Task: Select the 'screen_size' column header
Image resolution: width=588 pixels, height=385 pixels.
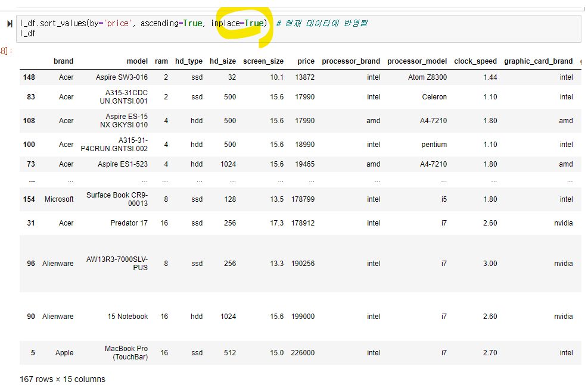Action: pos(263,61)
